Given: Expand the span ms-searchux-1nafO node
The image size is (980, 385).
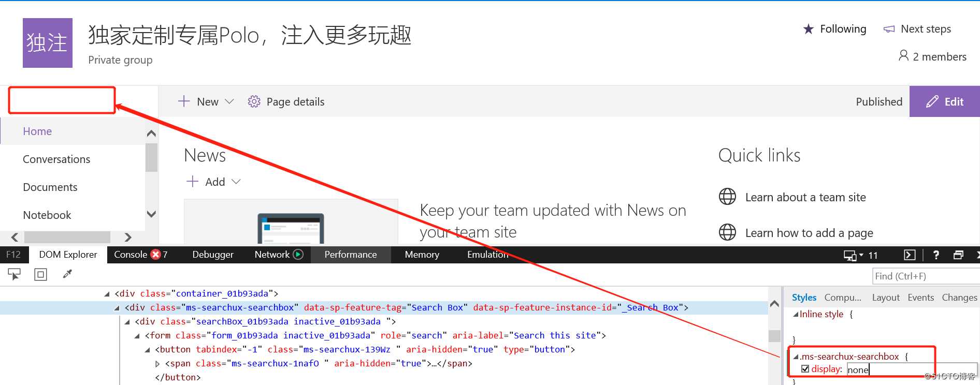Looking at the screenshot, I should (157, 364).
